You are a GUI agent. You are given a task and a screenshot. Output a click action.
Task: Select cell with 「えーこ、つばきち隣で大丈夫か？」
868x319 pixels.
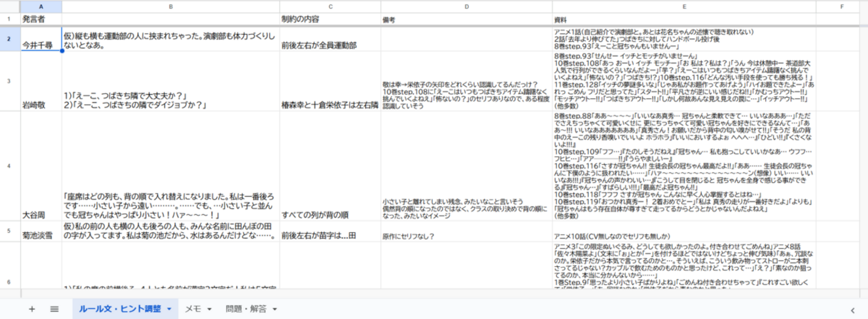[171, 81]
